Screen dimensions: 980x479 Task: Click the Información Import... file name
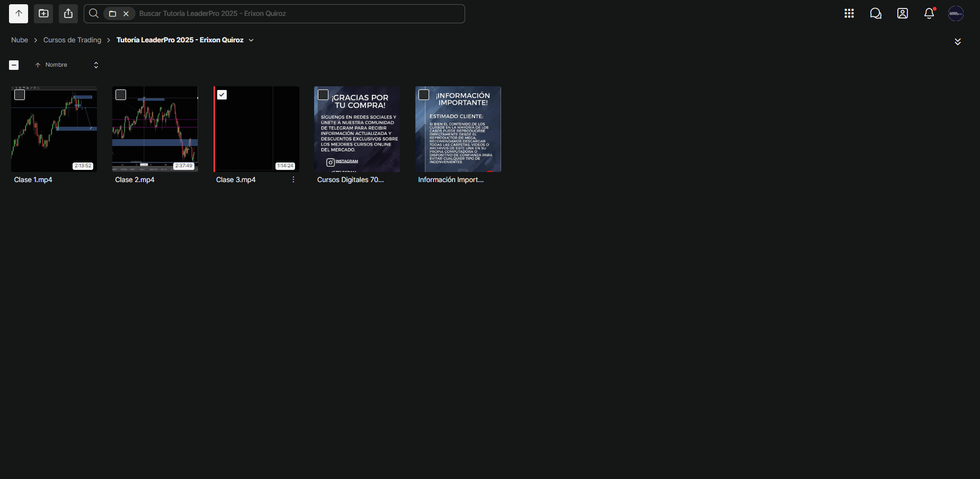pyautogui.click(x=451, y=180)
